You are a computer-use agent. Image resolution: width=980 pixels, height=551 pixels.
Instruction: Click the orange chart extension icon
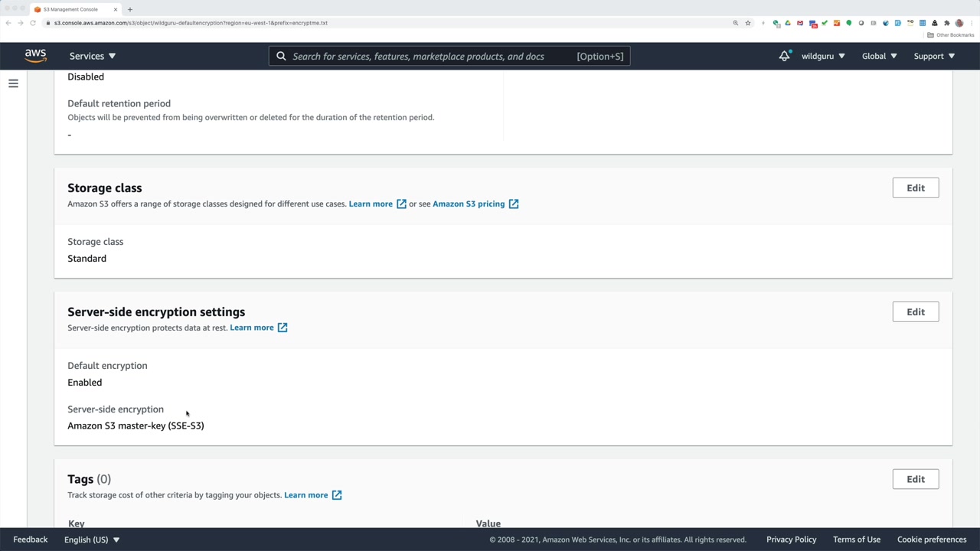tap(837, 23)
